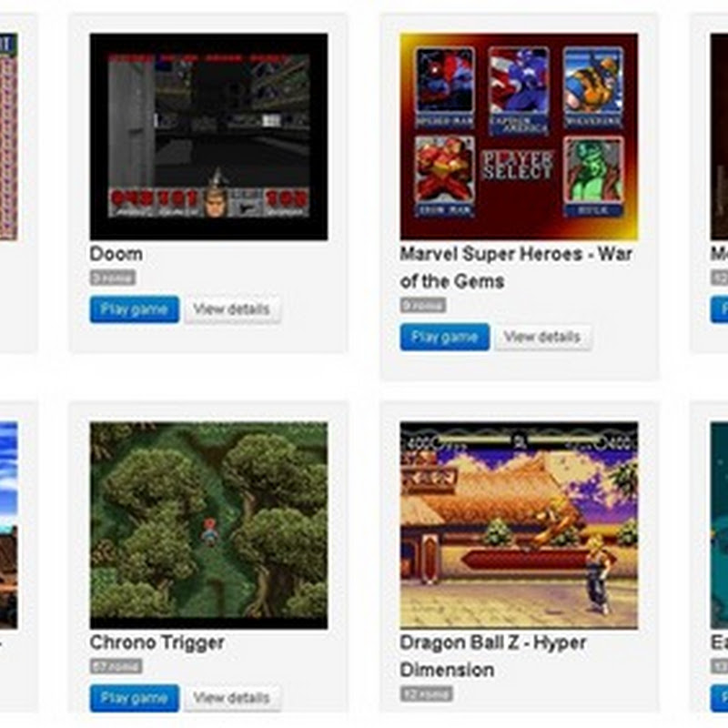Click the Dragon Ball Z - Hyper Dimension title
728x728 pixels.
493,656
